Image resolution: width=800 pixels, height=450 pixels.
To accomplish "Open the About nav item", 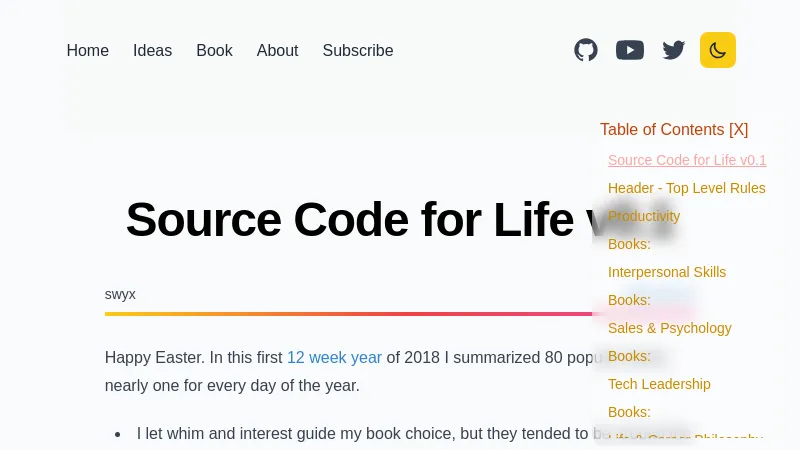I will pyautogui.click(x=277, y=50).
